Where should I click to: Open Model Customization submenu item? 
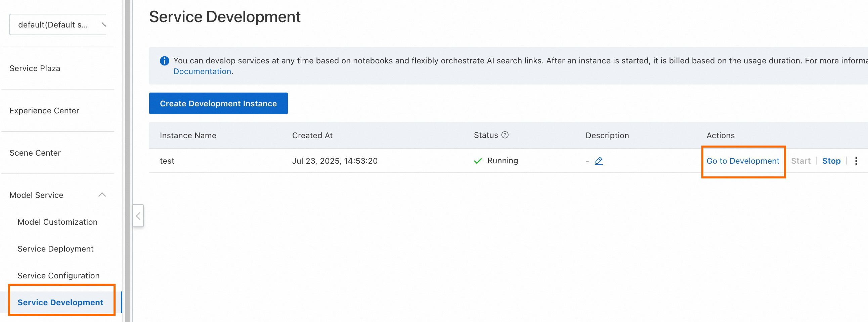[57, 222]
